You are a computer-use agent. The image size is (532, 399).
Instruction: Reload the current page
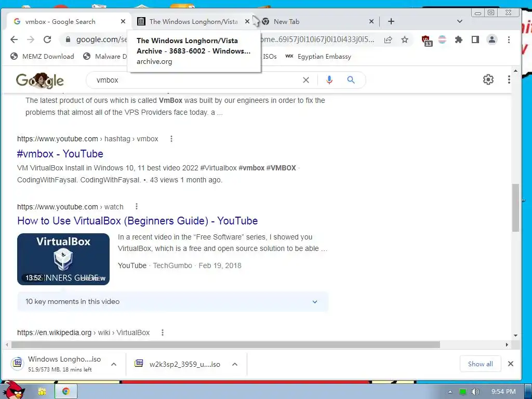(47, 39)
